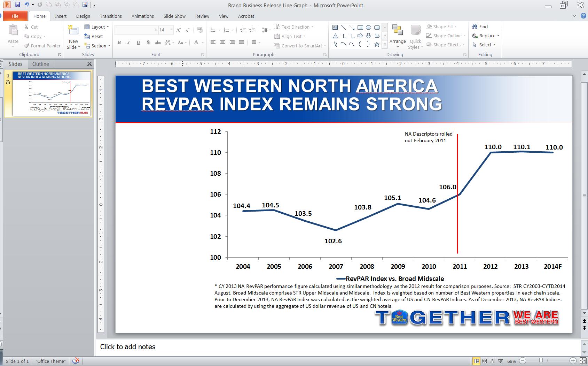The width and height of the screenshot is (588, 366).
Task: Decrease the font size
Action: click(x=188, y=30)
